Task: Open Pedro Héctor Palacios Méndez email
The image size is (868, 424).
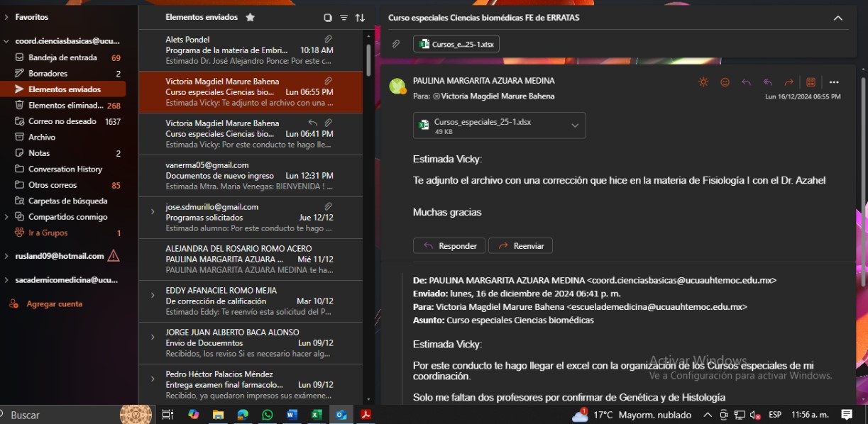Action: pos(251,384)
